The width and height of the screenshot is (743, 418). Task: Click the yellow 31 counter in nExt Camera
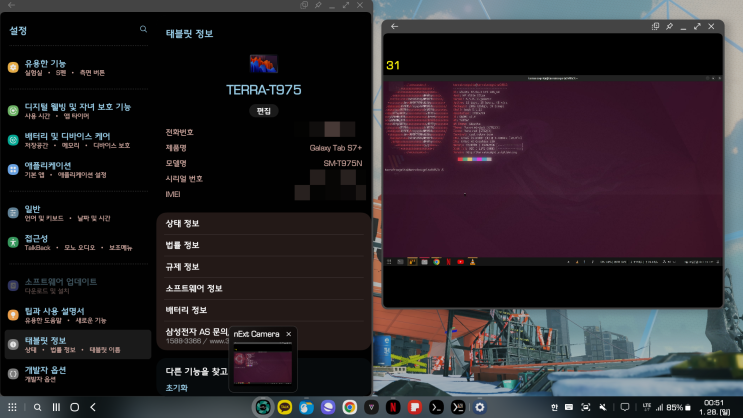[393, 65]
